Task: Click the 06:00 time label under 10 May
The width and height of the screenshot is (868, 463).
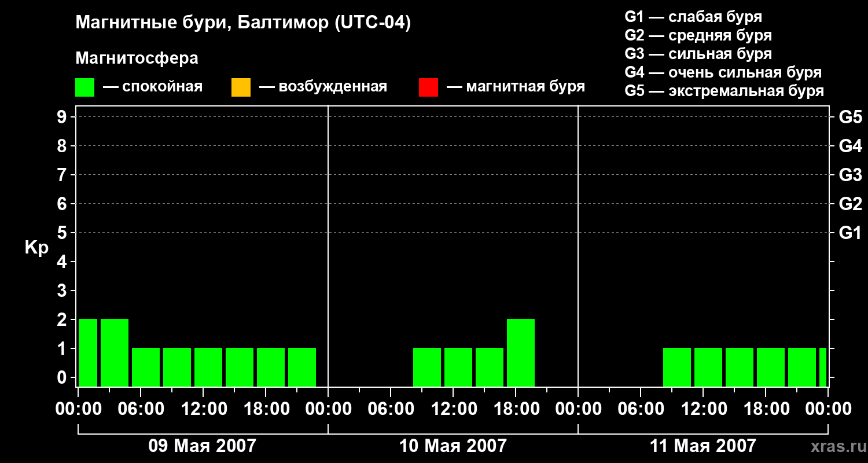Action: click(x=391, y=409)
